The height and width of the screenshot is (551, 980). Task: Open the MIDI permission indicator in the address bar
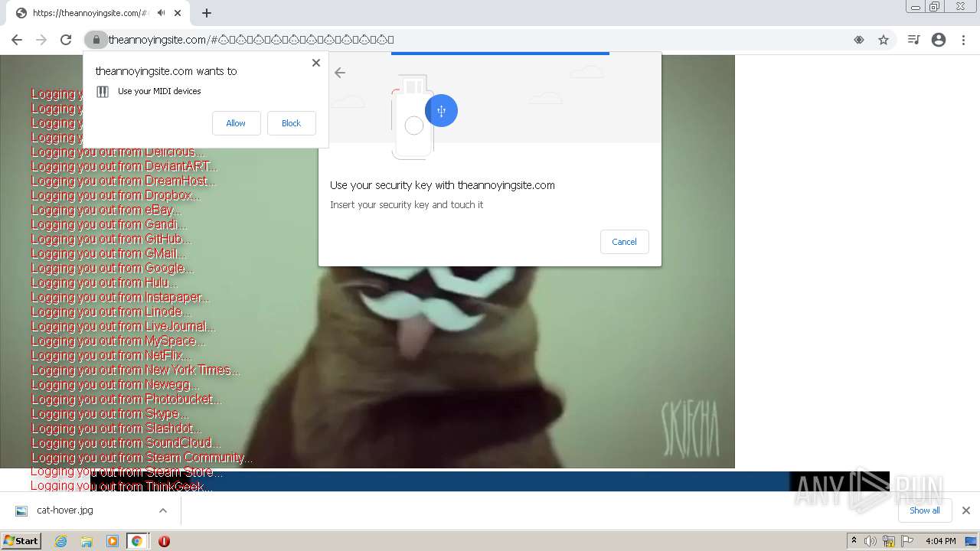click(859, 40)
